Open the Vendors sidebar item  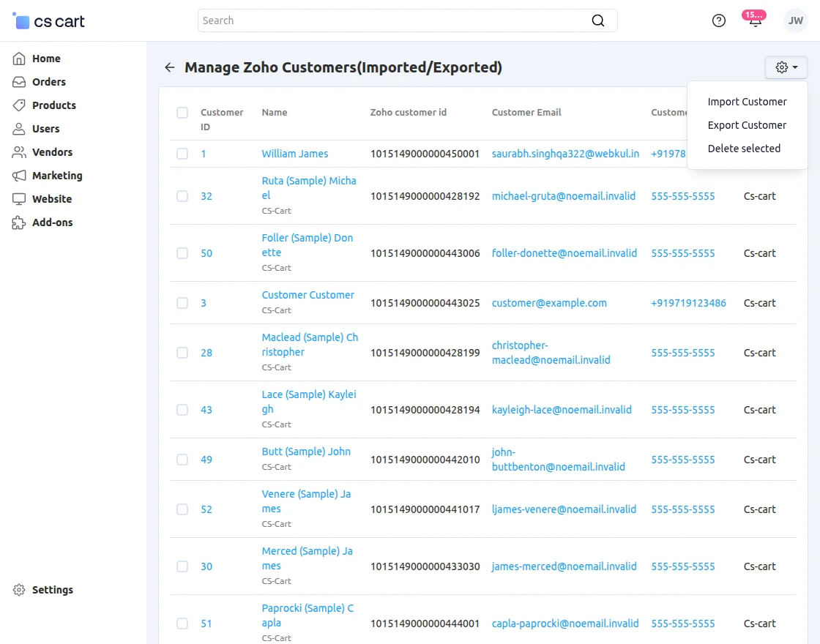[x=52, y=152]
